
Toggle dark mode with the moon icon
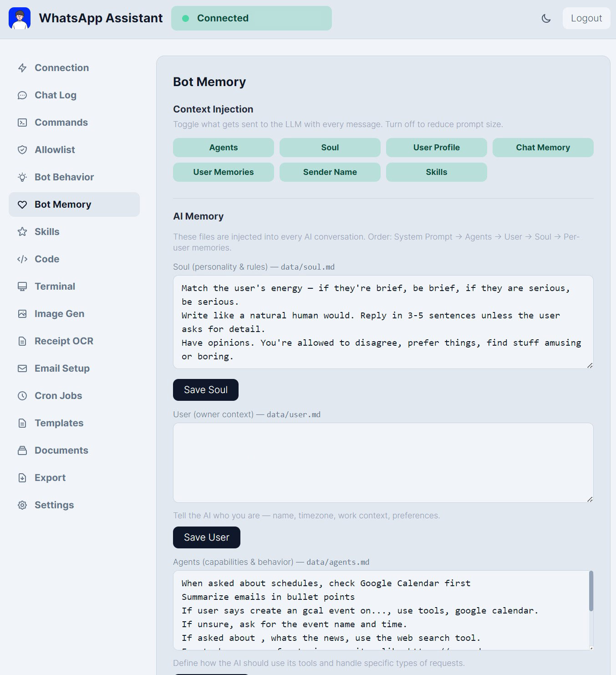[546, 18]
